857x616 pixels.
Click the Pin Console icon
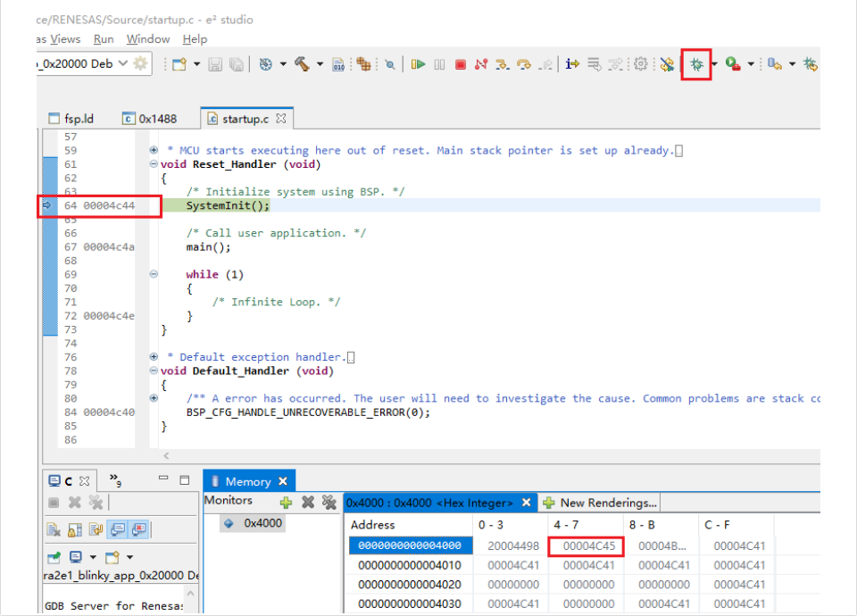(54, 557)
